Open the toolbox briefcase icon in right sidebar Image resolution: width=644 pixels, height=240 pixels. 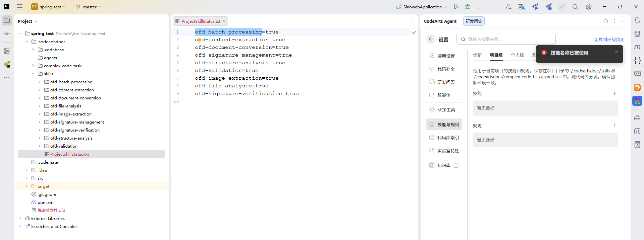[637, 118]
